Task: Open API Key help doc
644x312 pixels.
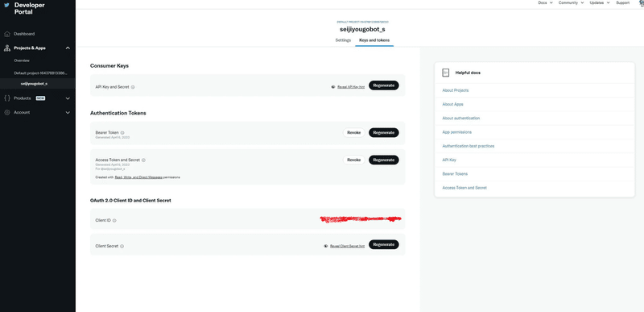Action: (x=449, y=160)
